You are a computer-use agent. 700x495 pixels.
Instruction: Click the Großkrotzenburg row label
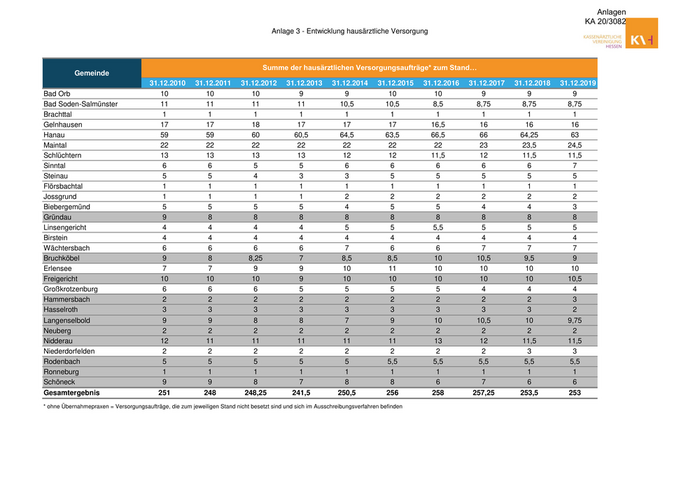click(x=76, y=289)
